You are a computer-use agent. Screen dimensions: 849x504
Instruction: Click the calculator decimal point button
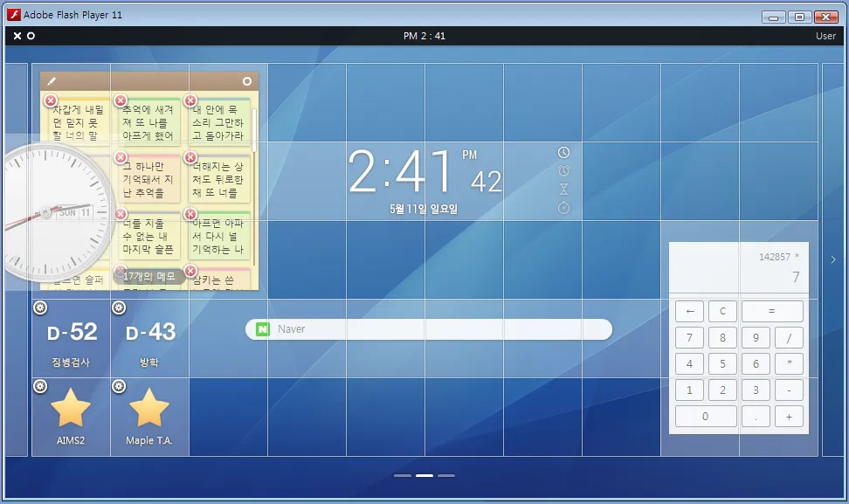[756, 417]
